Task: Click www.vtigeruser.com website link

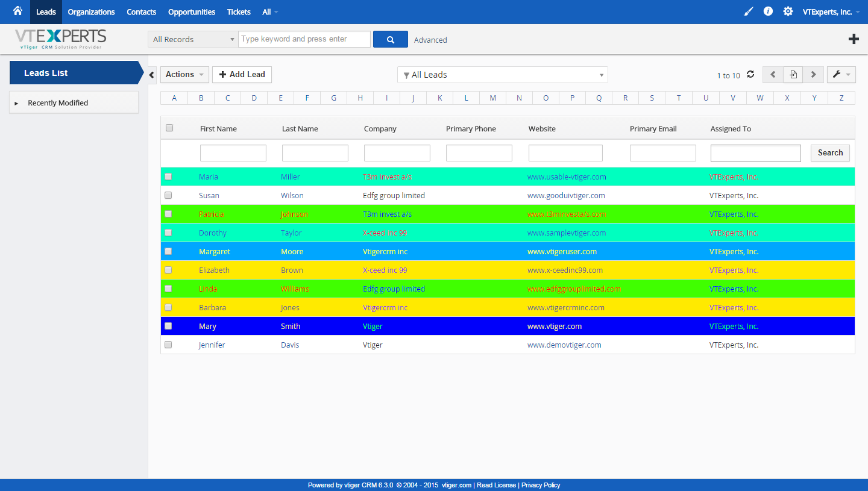Action: (562, 251)
